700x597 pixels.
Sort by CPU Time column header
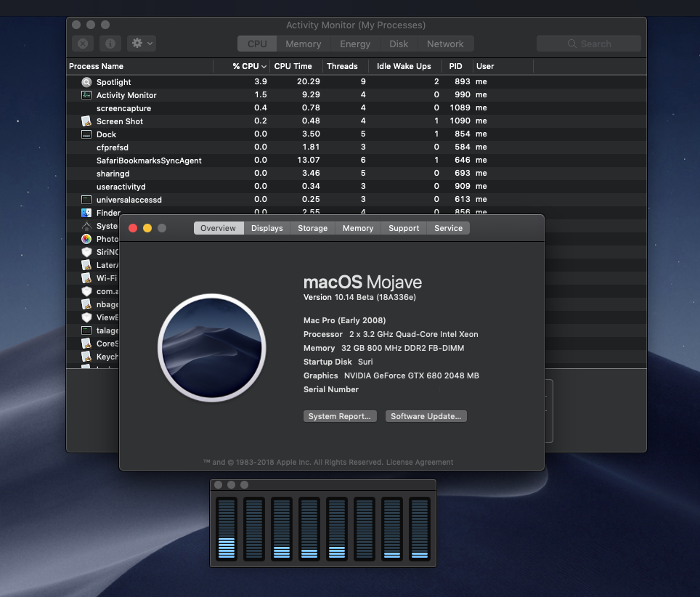[296, 66]
